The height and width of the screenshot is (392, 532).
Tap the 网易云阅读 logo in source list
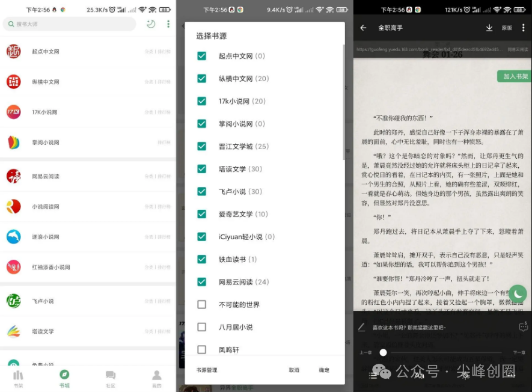click(14, 176)
